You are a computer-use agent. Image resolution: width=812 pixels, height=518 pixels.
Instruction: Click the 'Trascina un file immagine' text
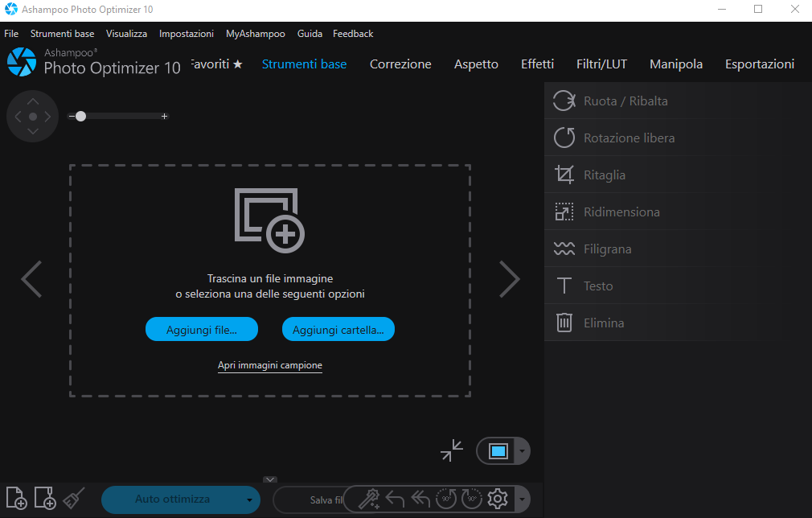[270, 278]
